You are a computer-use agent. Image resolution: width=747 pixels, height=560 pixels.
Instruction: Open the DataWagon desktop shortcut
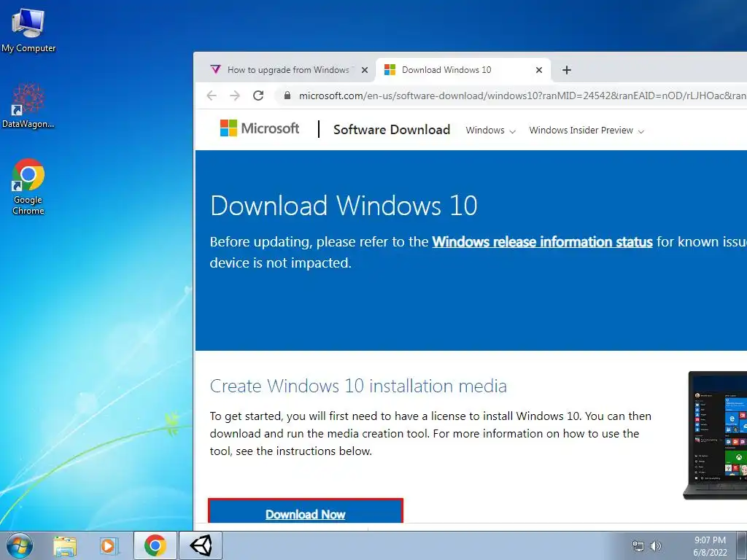[28, 106]
